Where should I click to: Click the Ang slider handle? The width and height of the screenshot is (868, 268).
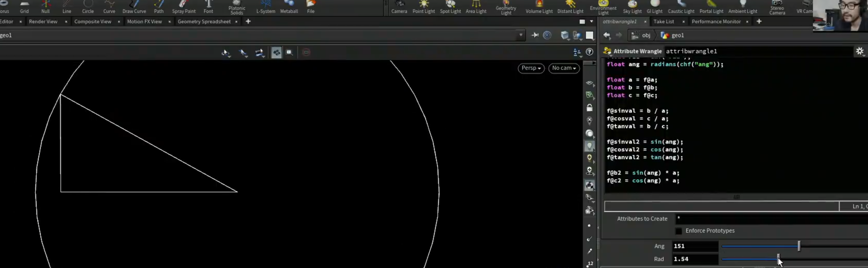[x=799, y=246]
